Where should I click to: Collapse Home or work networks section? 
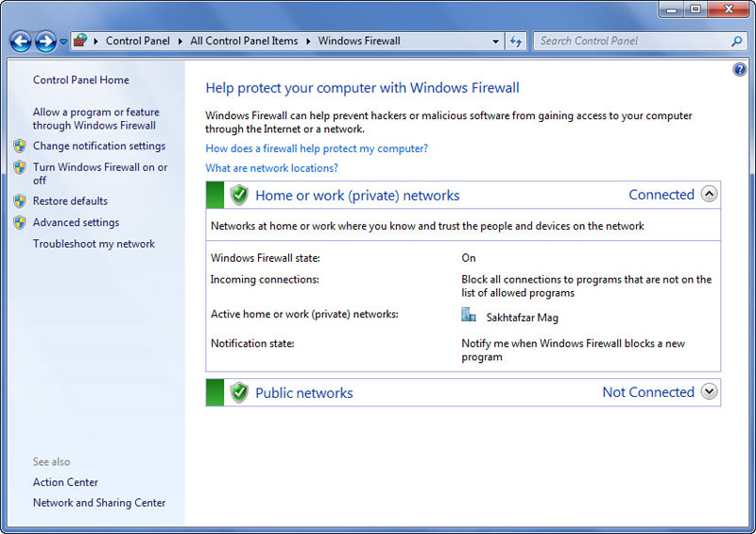709,194
